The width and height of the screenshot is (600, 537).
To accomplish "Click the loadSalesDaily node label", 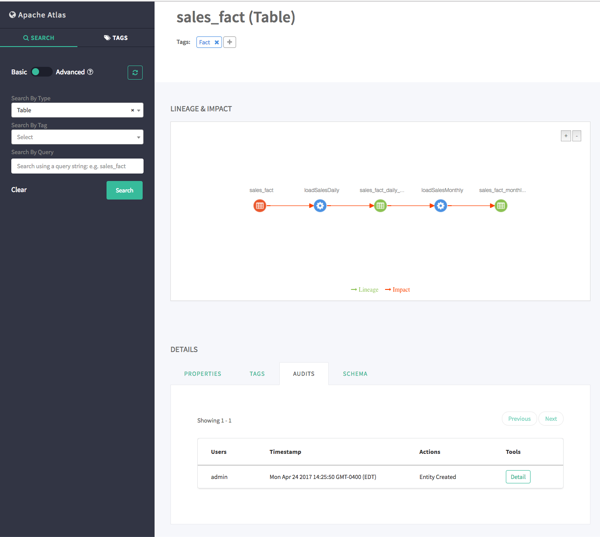I will click(321, 190).
